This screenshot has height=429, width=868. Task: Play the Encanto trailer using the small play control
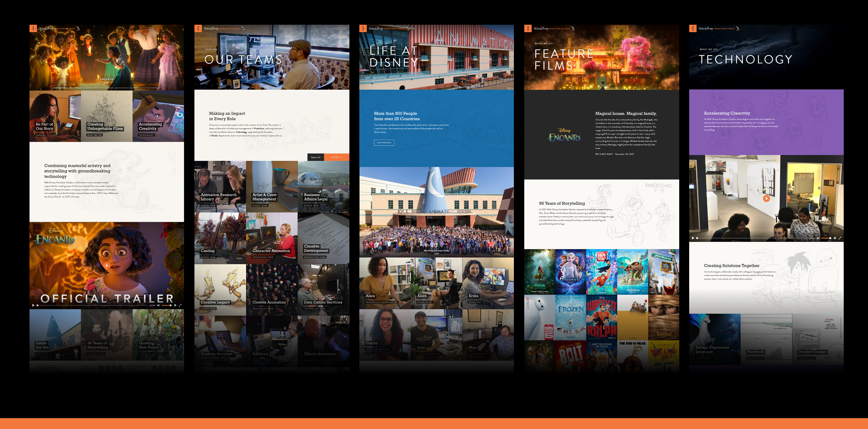tap(33, 305)
